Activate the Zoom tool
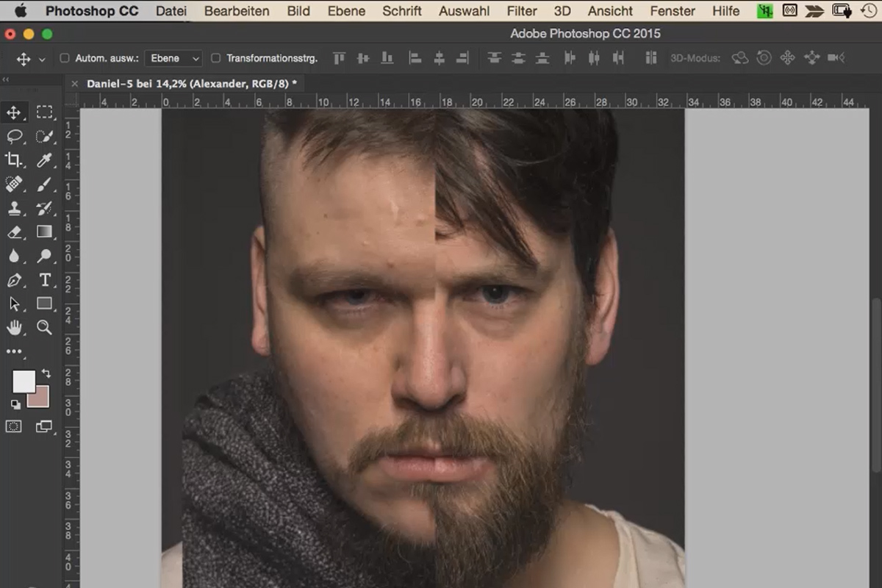 point(44,327)
